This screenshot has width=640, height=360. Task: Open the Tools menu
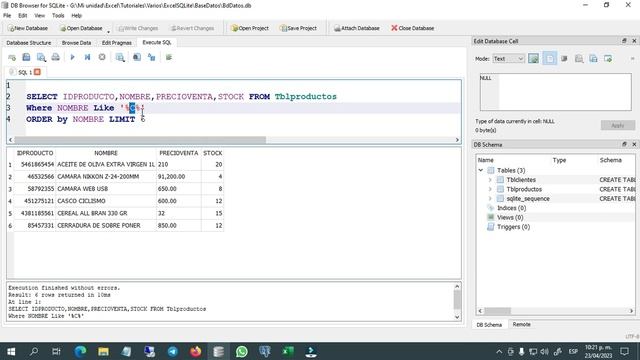[58, 16]
